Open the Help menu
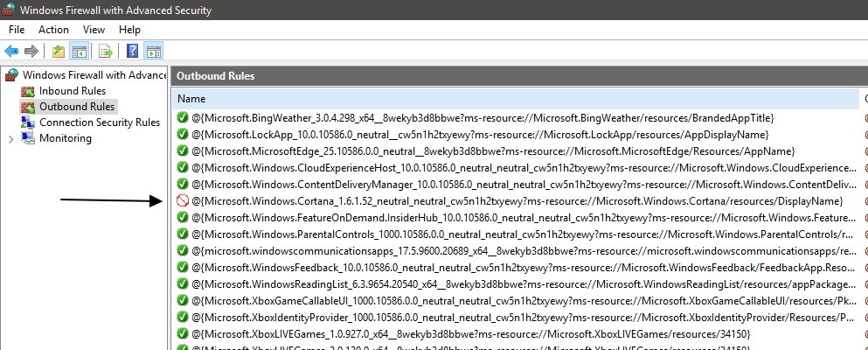Screen dimensions: 868x350 tap(129, 30)
